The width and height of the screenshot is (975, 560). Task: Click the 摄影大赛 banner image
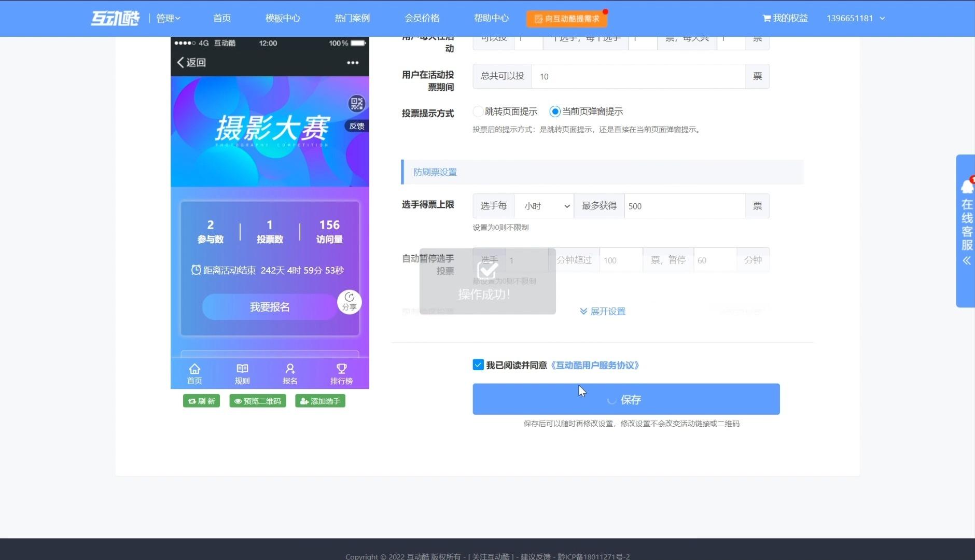270,131
